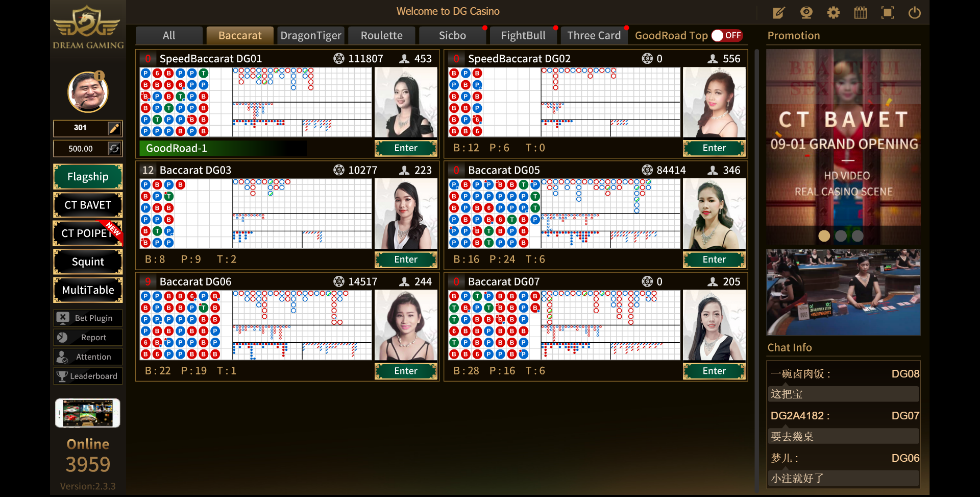Switch to the Baccarat tab
980x497 pixels.
tap(240, 36)
